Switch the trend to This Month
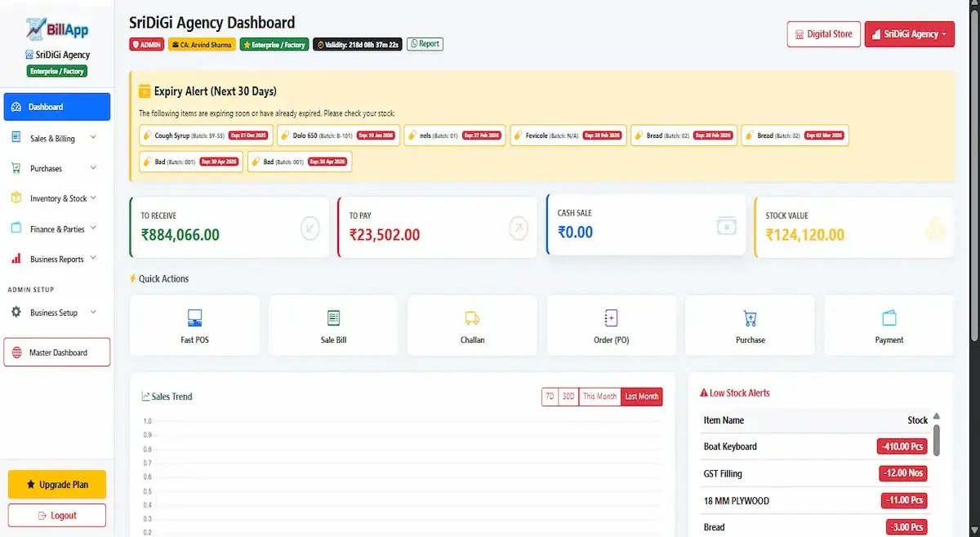The width and height of the screenshot is (980, 537). tap(600, 397)
